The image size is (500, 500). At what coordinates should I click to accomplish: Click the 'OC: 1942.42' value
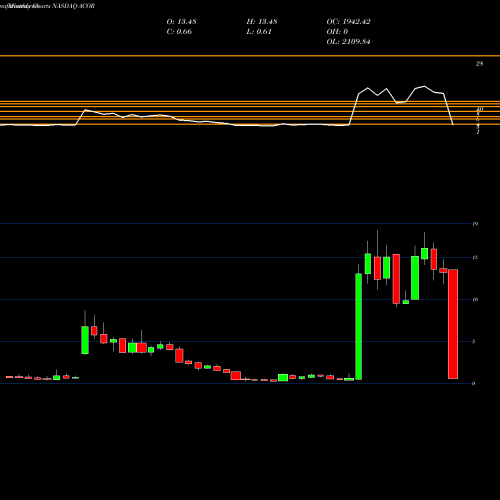click(x=348, y=22)
